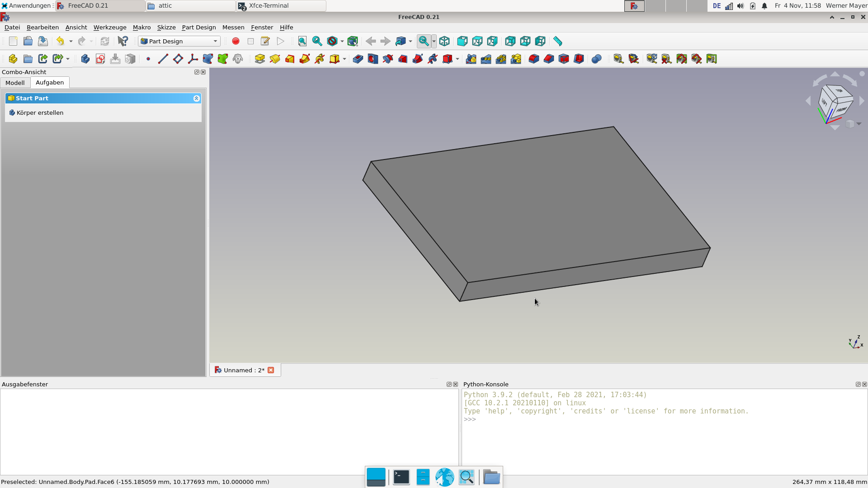Start the Boolean operation tool
Viewport: 868px width, 488px height.
(x=597, y=59)
